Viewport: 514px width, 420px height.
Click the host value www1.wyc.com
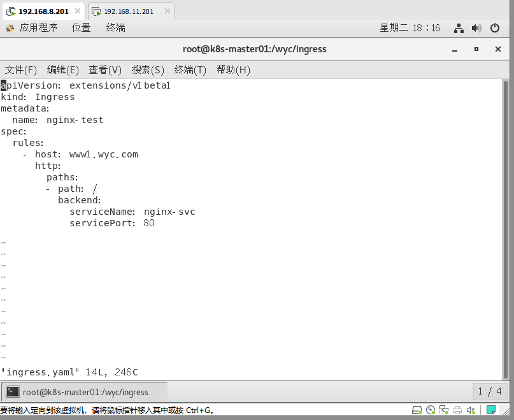point(104,154)
